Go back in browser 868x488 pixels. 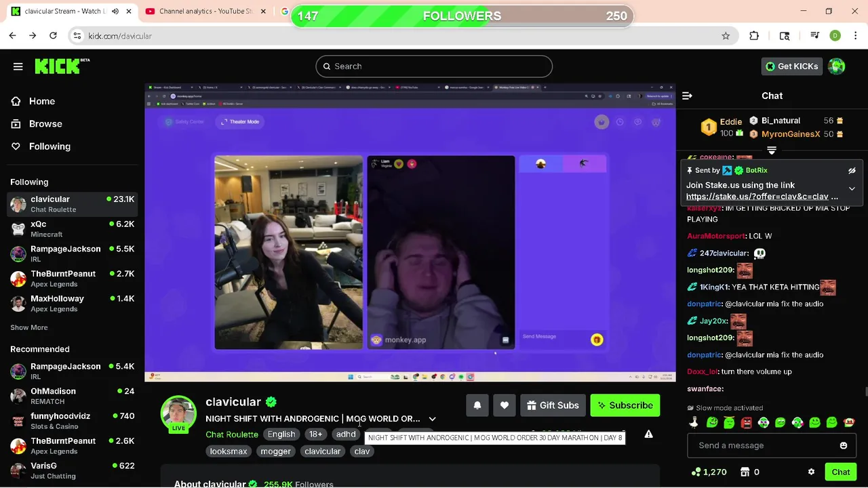pyautogui.click(x=12, y=36)
